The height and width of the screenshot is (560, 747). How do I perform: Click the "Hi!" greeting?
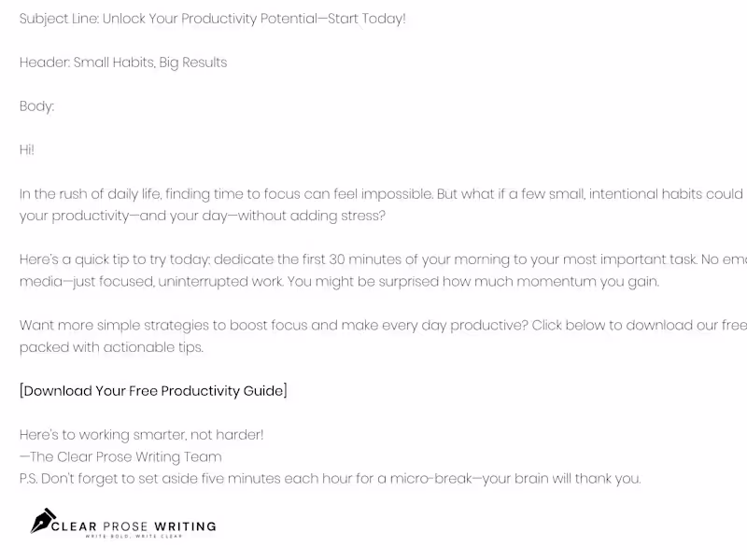point(27,149)
